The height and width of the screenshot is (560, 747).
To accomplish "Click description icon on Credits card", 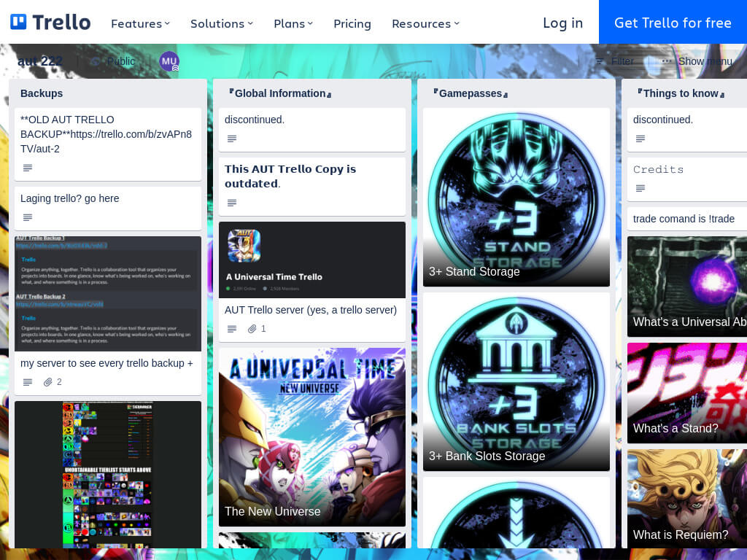I will pyautogui.click(x=640, y=188).
